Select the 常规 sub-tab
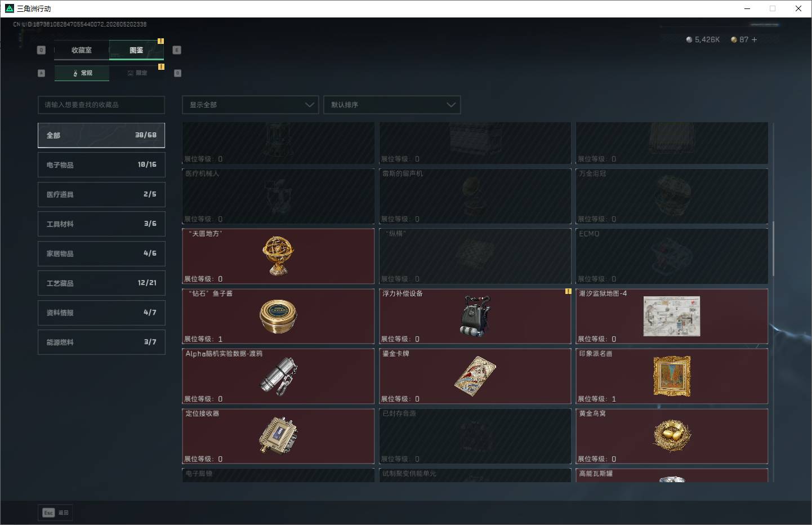The height and width of the screenshot is (525, 812). (82, 73)
